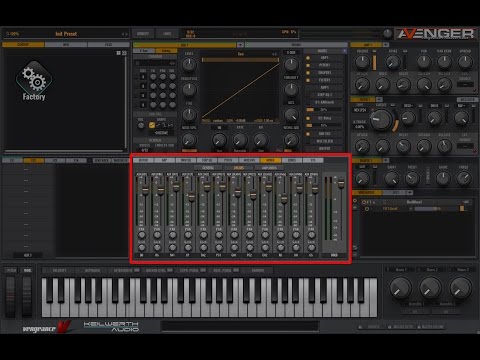Toggle the FILTER1 routing LED
The width and height of the screenshot is (480, 360).
tap(308, 80)
